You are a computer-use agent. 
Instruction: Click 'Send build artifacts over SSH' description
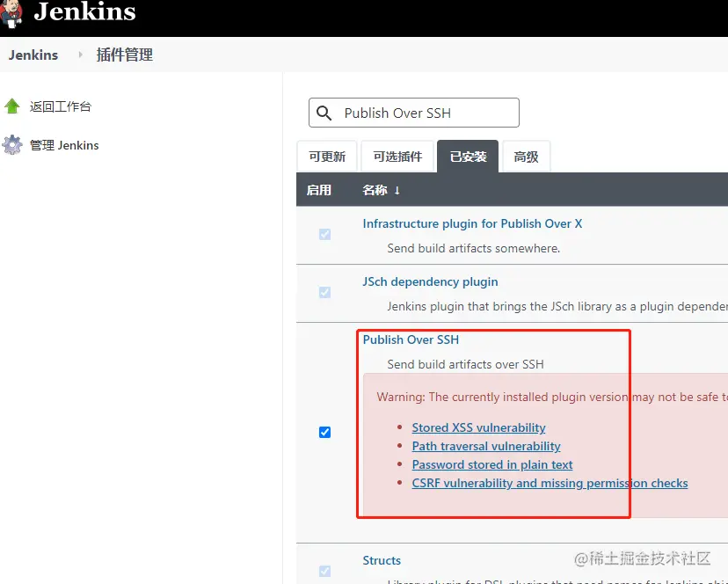pyautogui.click(x=465, y=364)
